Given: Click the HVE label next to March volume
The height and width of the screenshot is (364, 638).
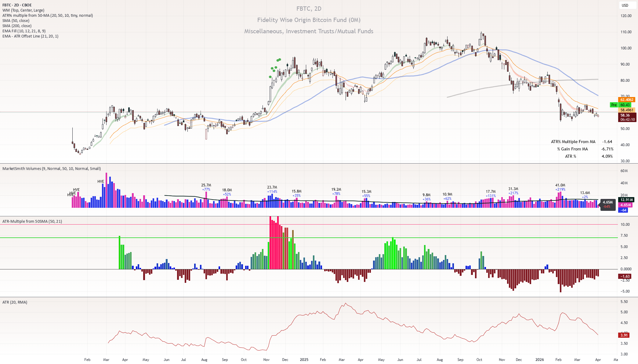Looking at the screenshot, I should click(x=100, y=182).
